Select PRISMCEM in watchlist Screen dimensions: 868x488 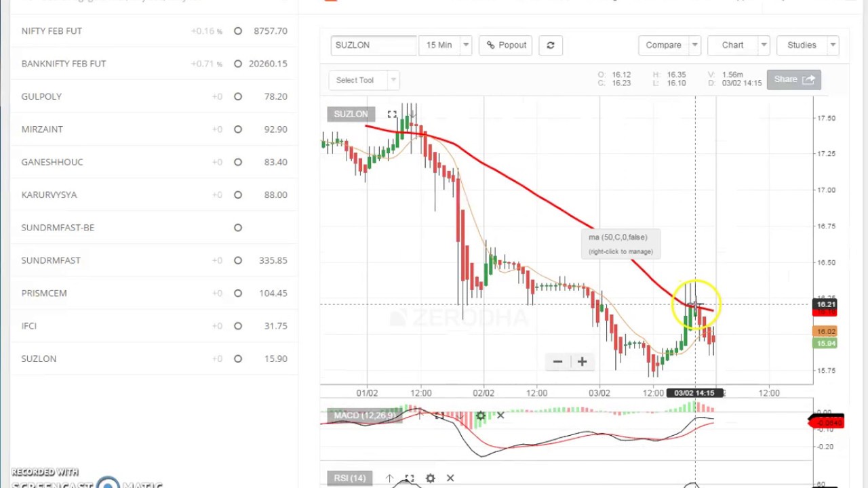tap(44, 293)
